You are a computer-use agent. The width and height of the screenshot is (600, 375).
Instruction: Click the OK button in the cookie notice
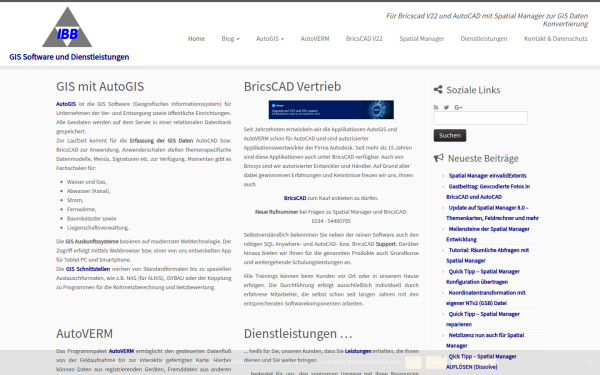click(413, 362)
